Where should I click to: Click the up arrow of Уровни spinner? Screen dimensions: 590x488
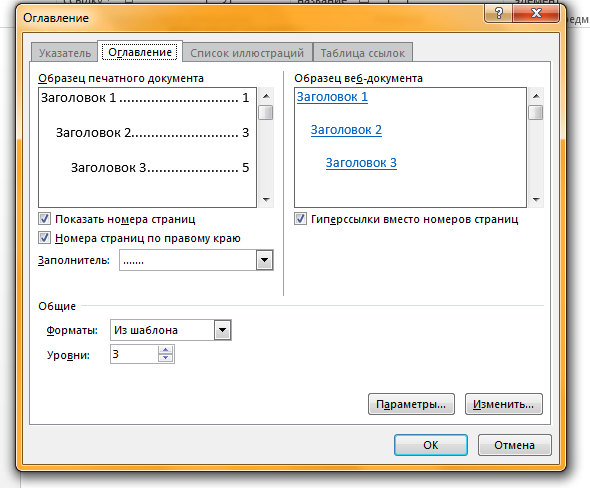[166, 350]
